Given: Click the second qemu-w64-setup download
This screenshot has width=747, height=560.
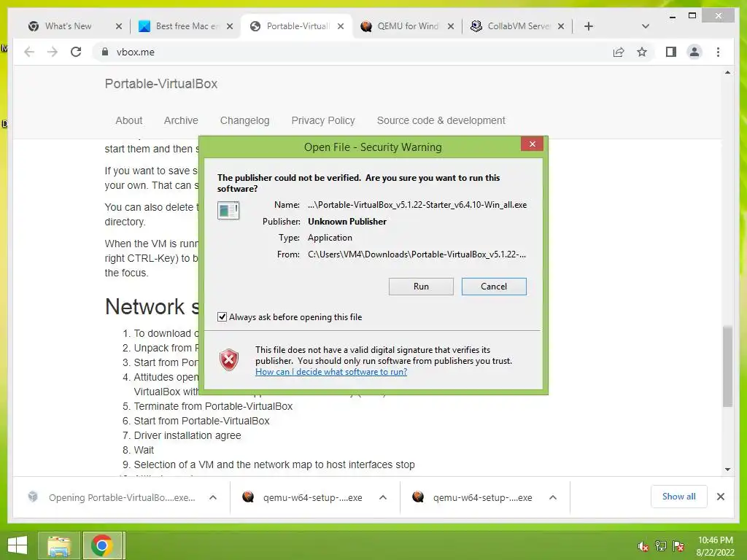Looking at the screenshot, I should 474,497.
